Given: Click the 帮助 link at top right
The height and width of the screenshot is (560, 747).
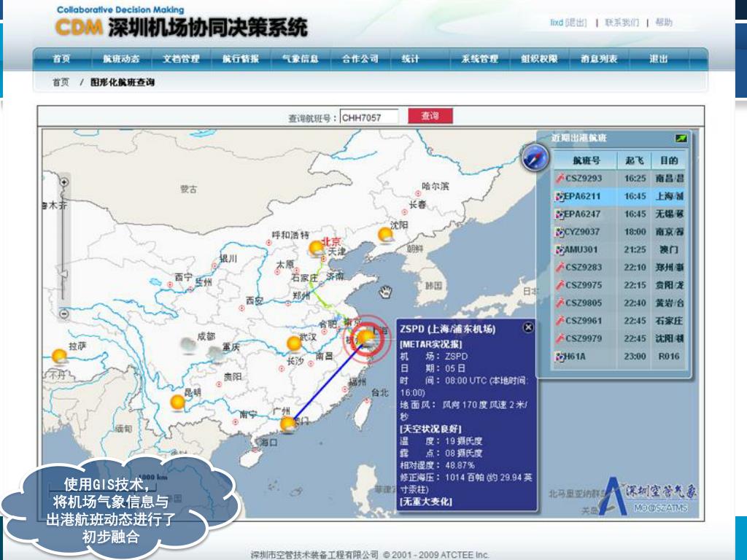Looking at the screenshot, I should tap(664, 22).
